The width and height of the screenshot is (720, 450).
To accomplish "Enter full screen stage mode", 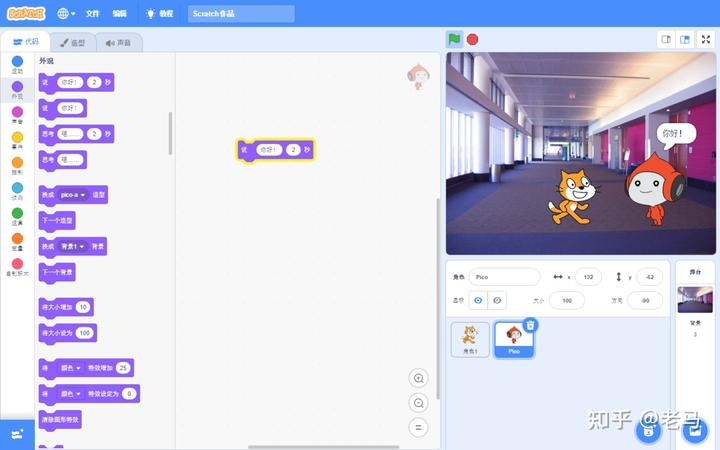I will [x=706, y=39].
